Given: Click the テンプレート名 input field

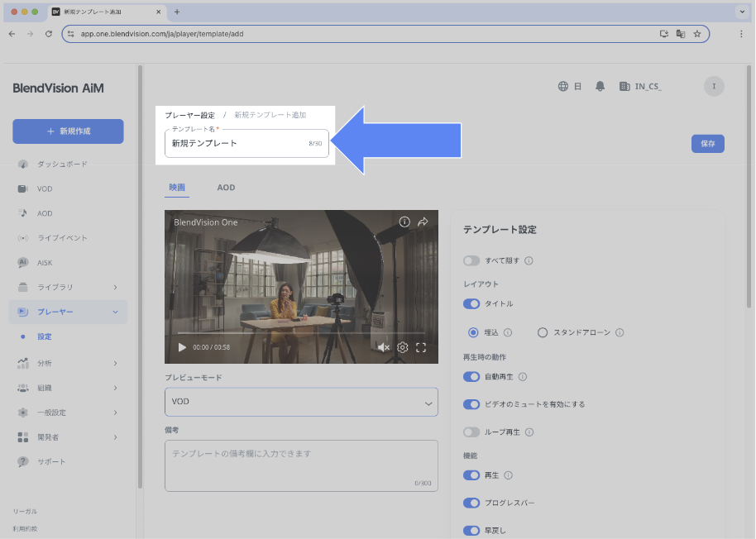Looking at the screenshot, I should [246, 143].
